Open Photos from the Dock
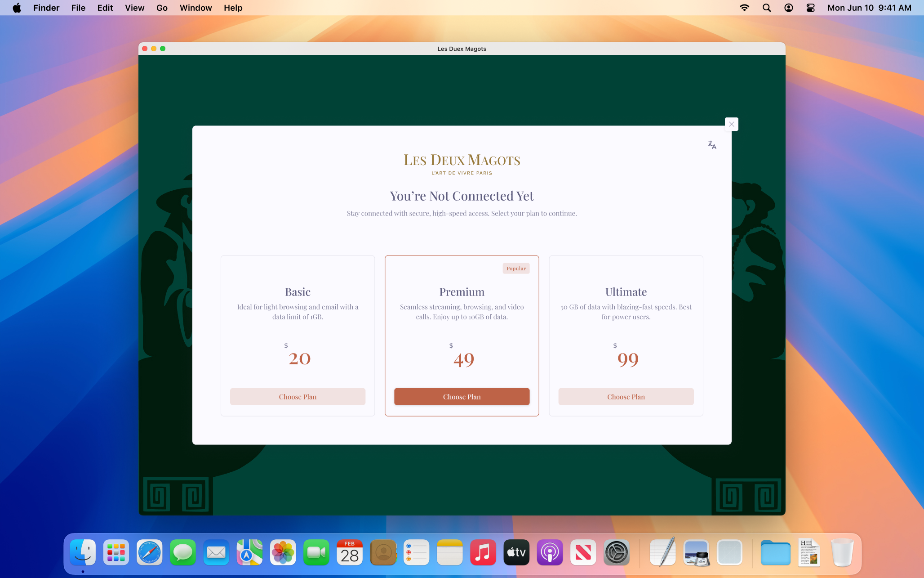The height and width of the screenshot is (578, 924). (x=283, y=552)
